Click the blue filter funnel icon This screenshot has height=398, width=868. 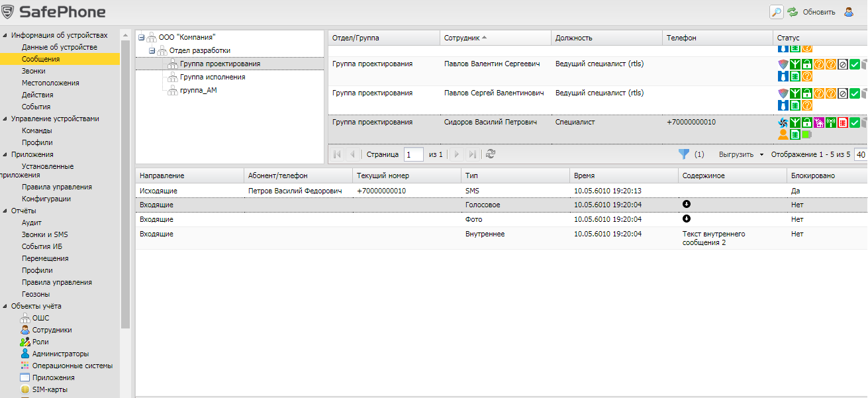click(x=684, y=154)
